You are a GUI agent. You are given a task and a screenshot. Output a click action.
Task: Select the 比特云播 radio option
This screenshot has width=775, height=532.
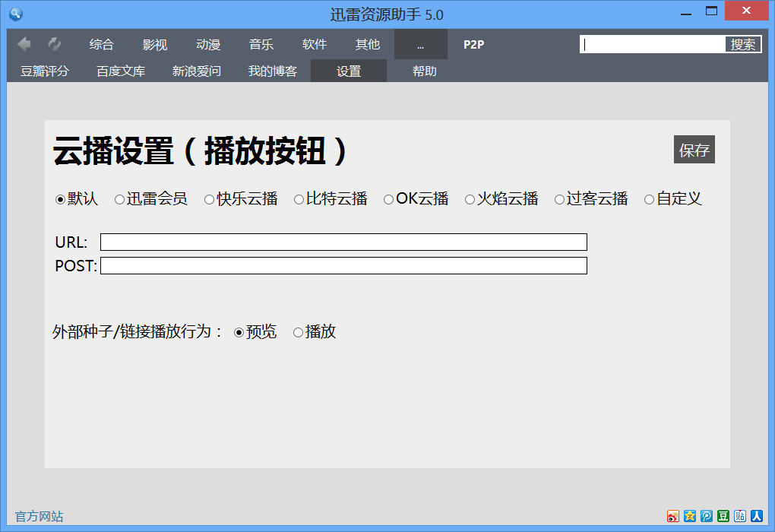coord(299,200)
